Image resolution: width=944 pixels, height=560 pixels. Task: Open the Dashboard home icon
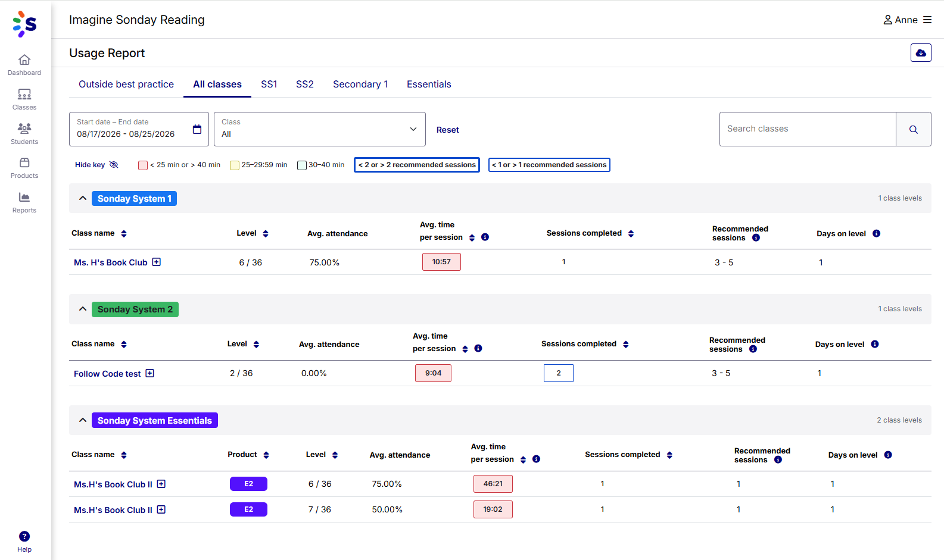(x=24, y=60)
